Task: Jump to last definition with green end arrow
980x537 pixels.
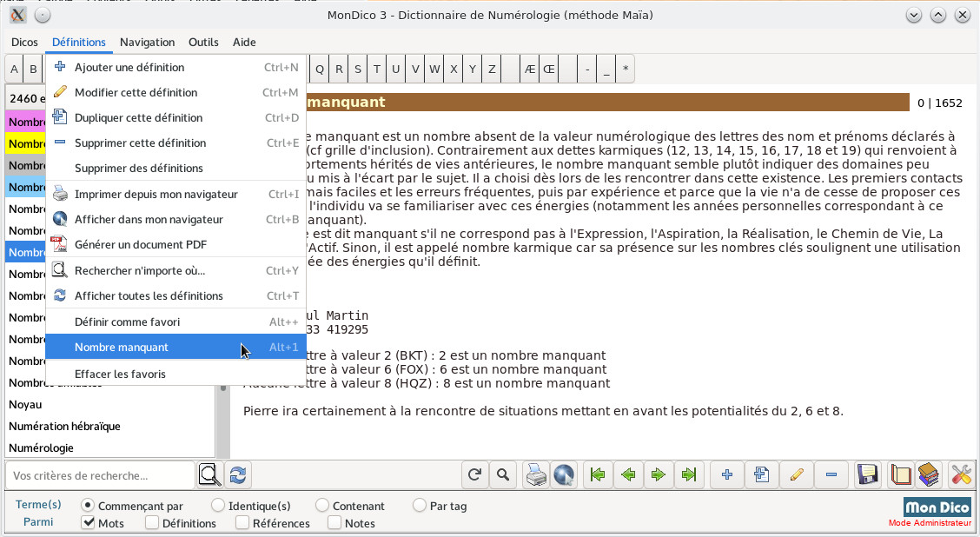Action: point(689,475)
